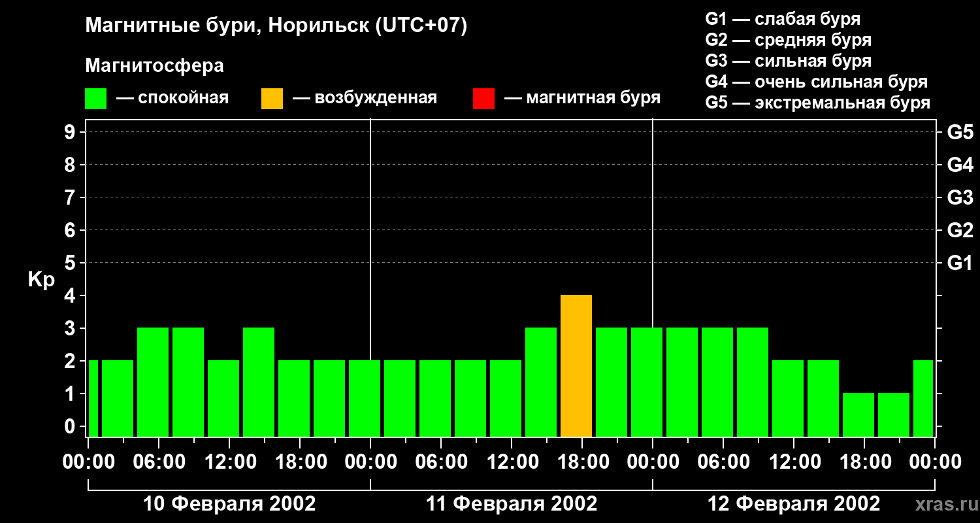Click the '12:00' tick label above 10 Февраля
Screen dimensions: 980x523
229,462
